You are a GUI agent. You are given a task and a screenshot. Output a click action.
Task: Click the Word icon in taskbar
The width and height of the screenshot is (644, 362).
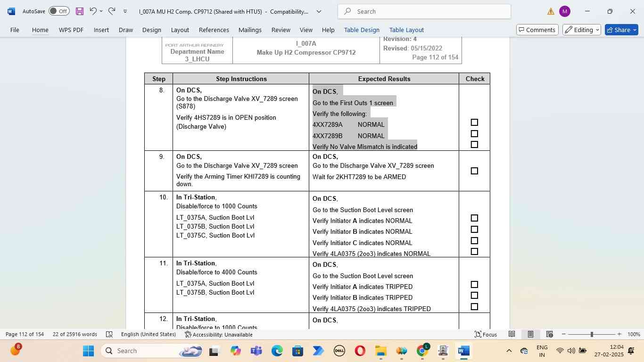[463, 351]
